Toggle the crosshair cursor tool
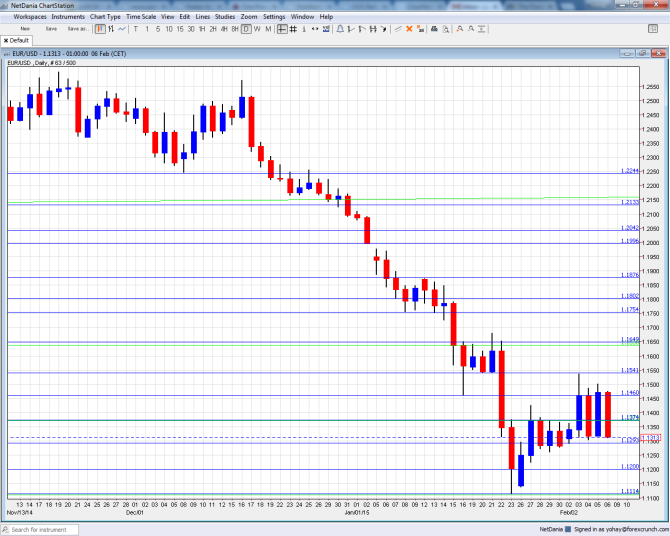Viewport: 670px width, 536px height. point(282,29)
